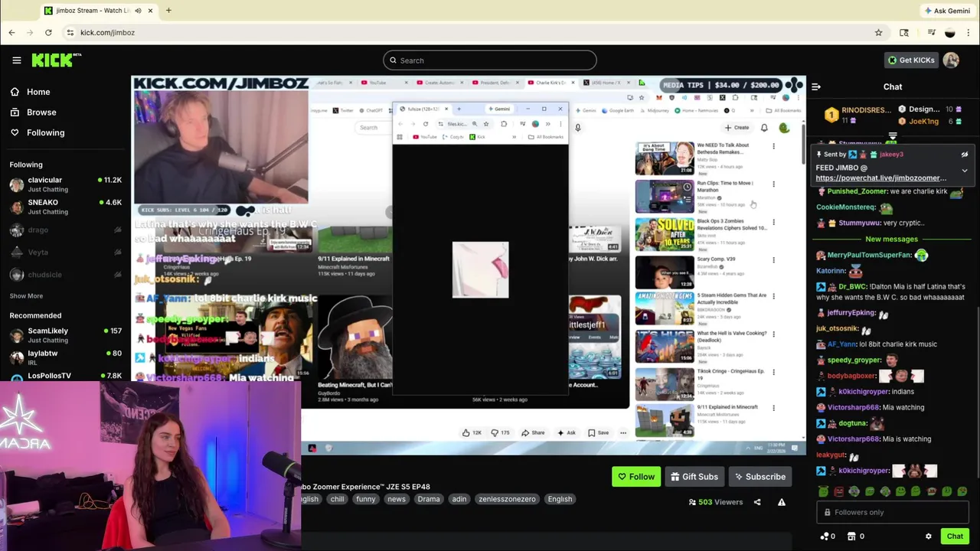Open the KICKs points balance icon
The height and width of the screenshot is (551, 980).
click(827, 536)
